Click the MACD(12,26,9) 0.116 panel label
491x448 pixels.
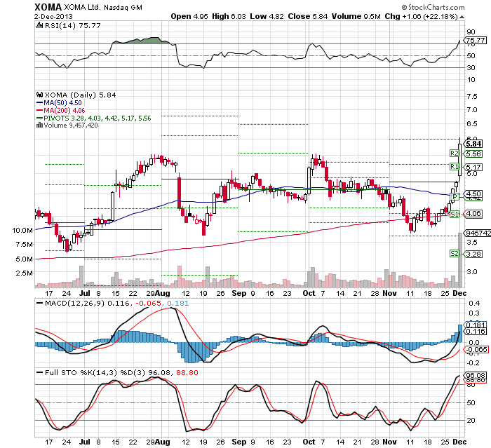(87, 303)
